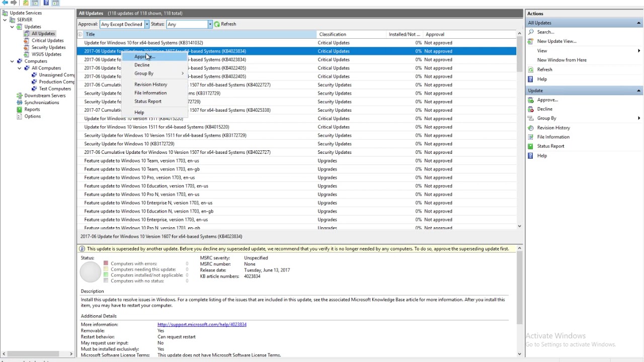Select Revision History in the context menu

tap(154, 84)
